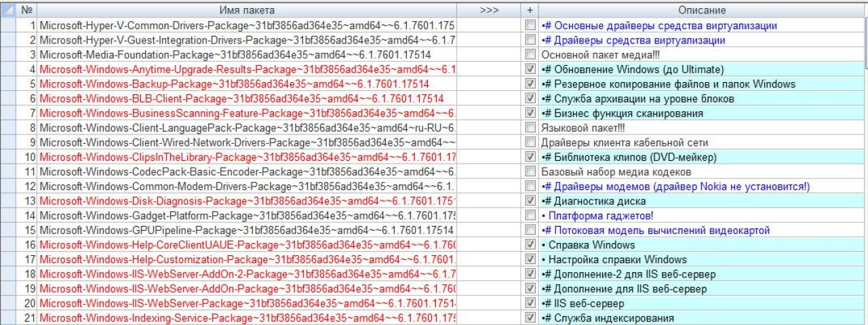Uncheck IIS WebServer AddOn-2 checkbox
Screen dimensions: 868x325
coord(530,274)
